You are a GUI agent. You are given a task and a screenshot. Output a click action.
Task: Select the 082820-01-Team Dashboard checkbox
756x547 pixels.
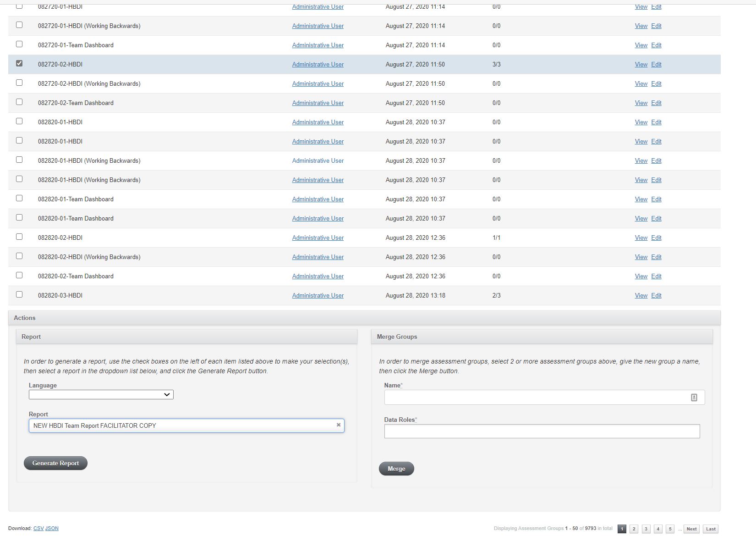pyautogui.click(x=19, y=199)
